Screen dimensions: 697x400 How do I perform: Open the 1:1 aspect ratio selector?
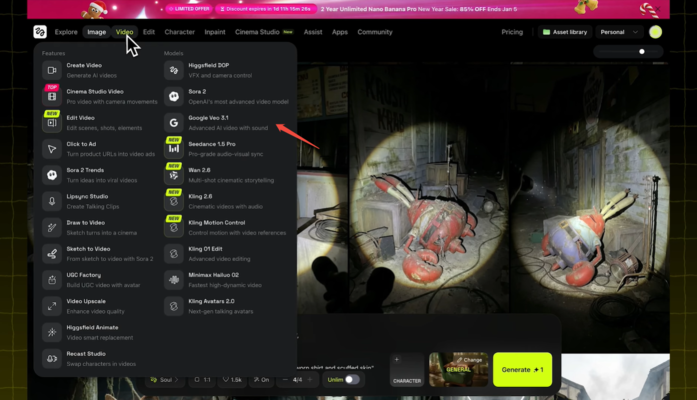click(202, 380)
